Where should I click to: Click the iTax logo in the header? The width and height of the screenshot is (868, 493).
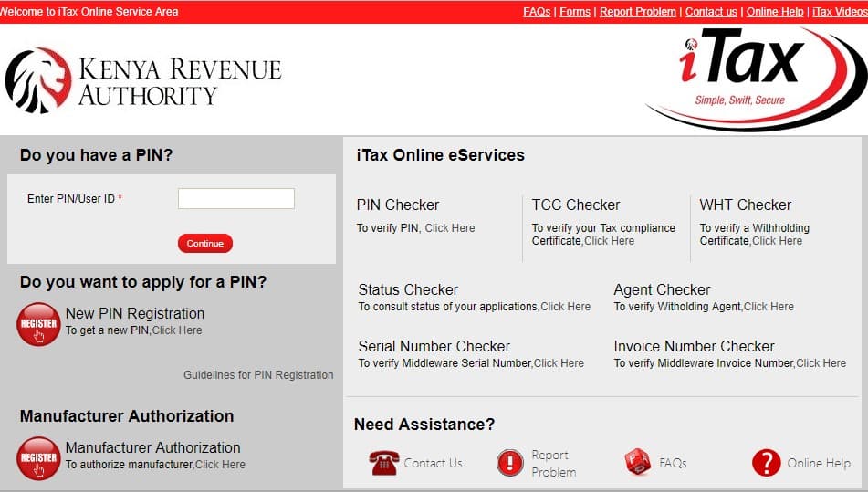756,79
